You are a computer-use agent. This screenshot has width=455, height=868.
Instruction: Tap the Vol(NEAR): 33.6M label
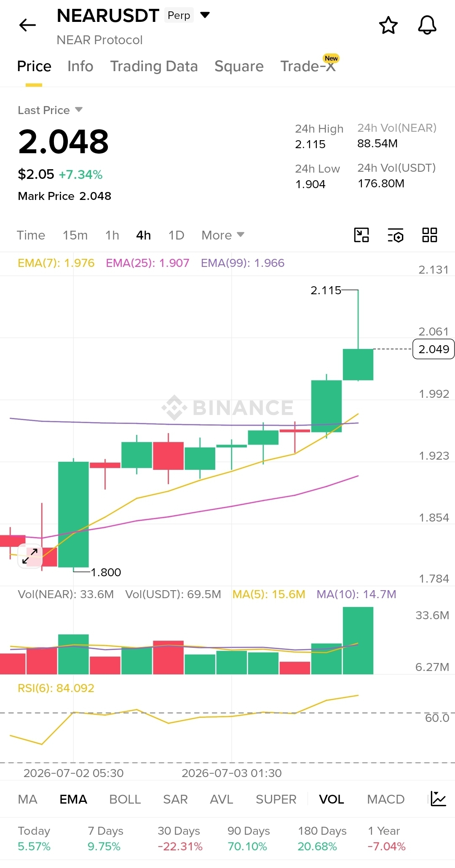pos(66,594)
